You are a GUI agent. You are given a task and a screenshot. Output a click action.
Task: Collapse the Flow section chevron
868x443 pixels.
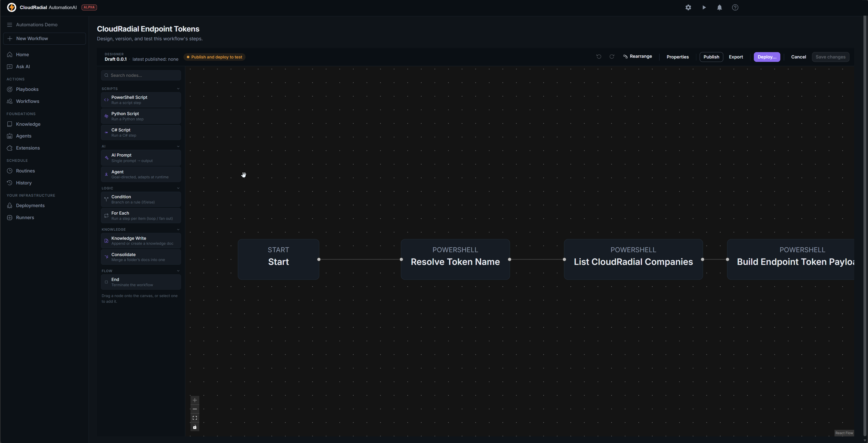click(178, 271)
